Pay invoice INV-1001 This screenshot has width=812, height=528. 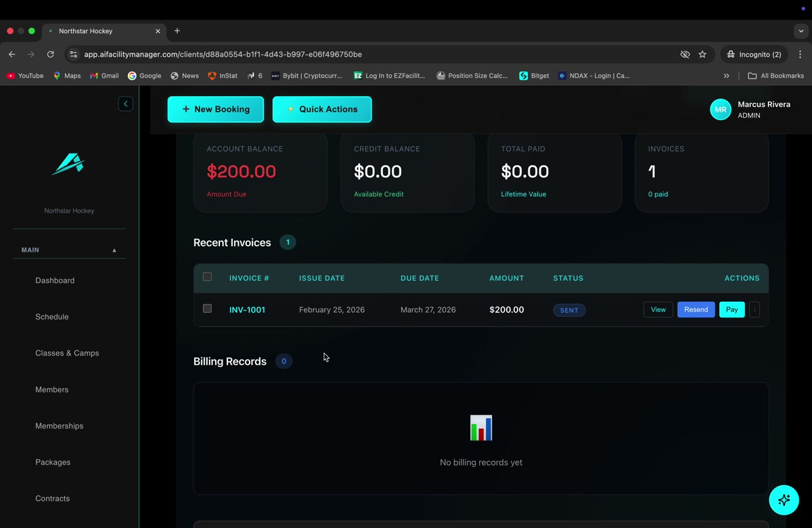[731, 309]
